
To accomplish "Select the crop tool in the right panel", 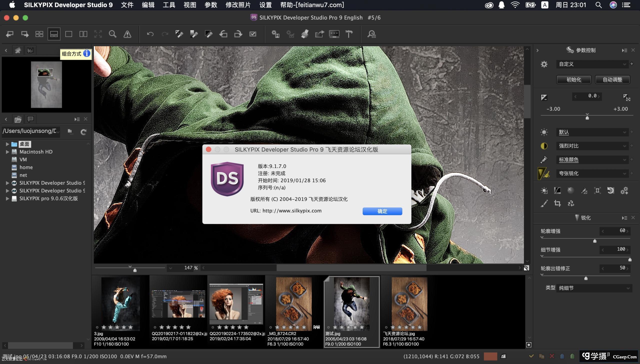I will [x=557, y=203].
